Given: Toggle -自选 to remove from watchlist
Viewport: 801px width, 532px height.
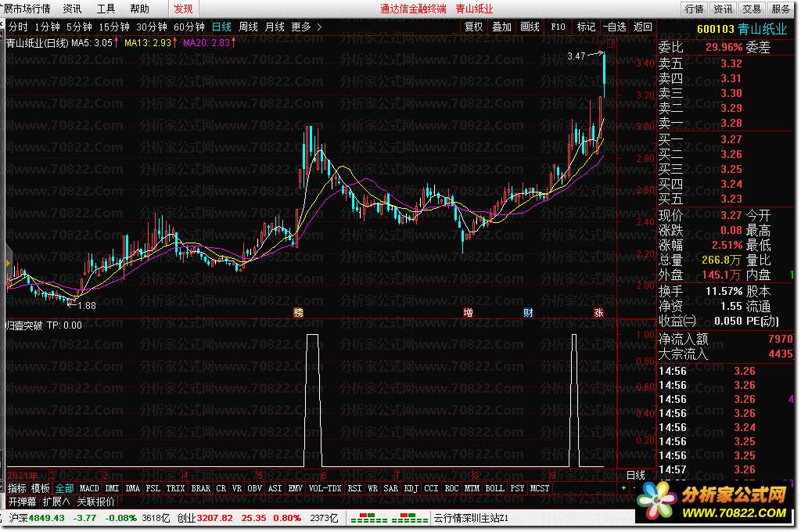Looking at the screenshot, I should (x=615, y=27).
